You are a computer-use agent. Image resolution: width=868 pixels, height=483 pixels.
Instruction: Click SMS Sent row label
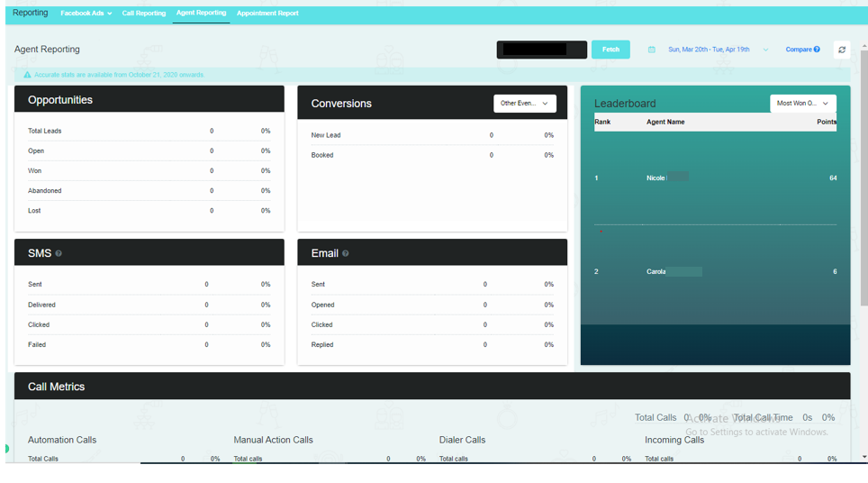click(35, 284)
